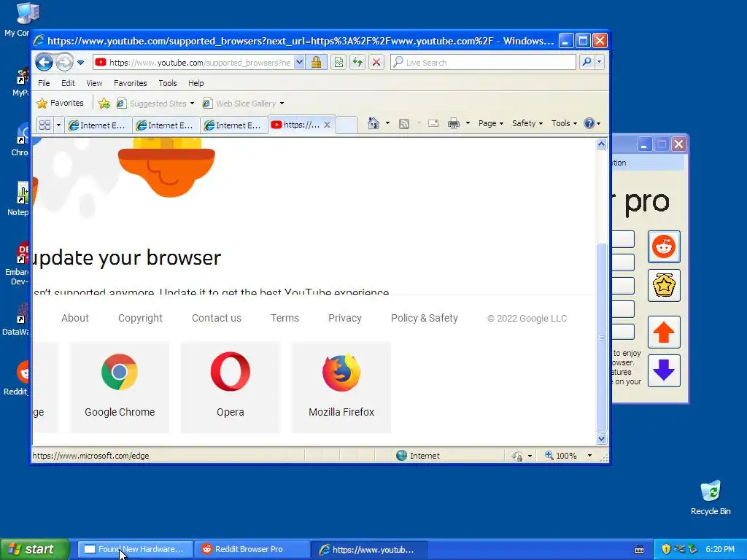This screenshot has height=560, width=747.
Task: Switch to Reddit Browser Pro taskbar item
Action: coord(252,549)
